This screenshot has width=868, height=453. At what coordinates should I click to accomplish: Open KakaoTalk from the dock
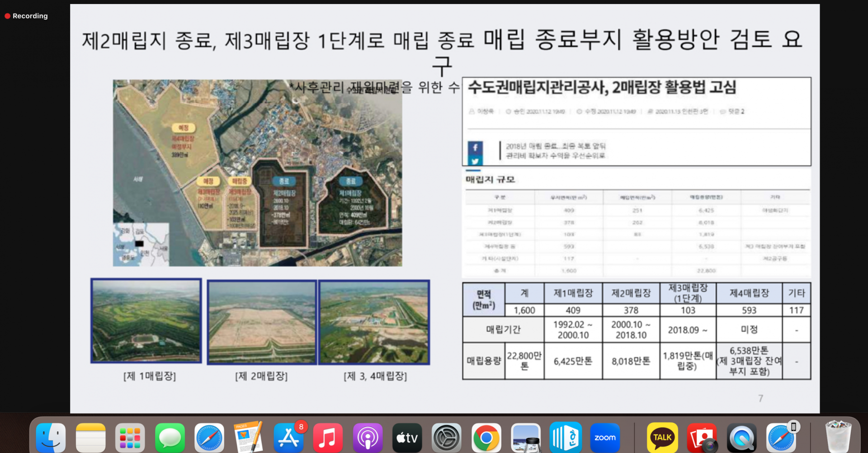[x=662, y=438]
